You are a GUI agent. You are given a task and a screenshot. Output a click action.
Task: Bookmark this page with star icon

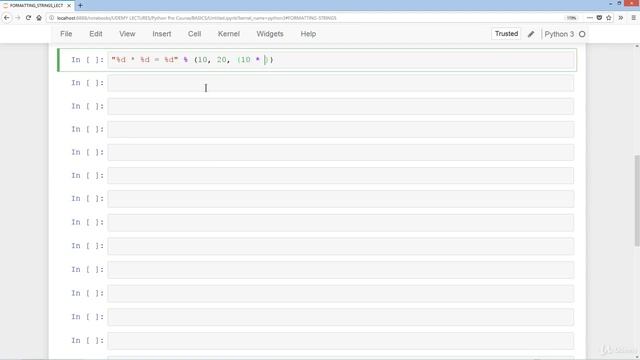point(609,18)
